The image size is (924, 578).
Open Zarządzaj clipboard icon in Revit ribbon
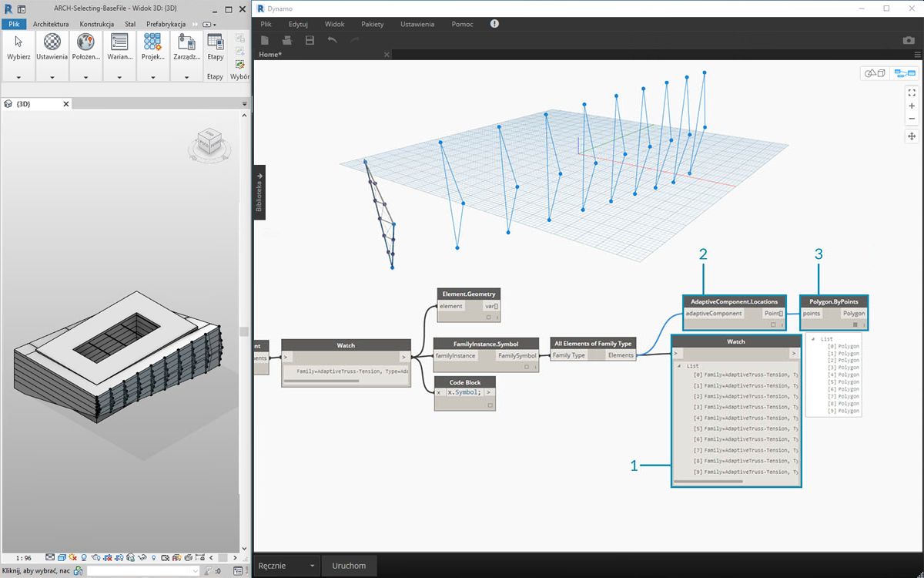[x=186, y=42]
